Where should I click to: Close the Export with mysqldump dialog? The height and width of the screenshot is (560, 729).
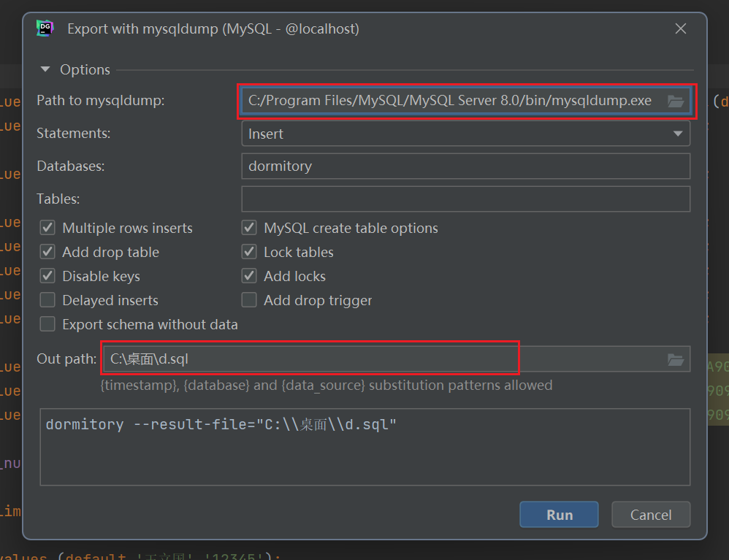[681, 28]
